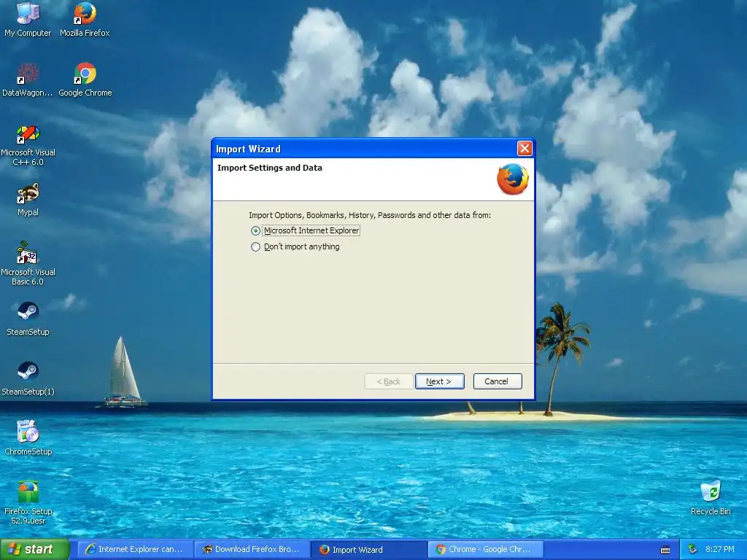747x560 pixels.
Task: Switch to Internet Explorer taskbar item
Action: 135,550
